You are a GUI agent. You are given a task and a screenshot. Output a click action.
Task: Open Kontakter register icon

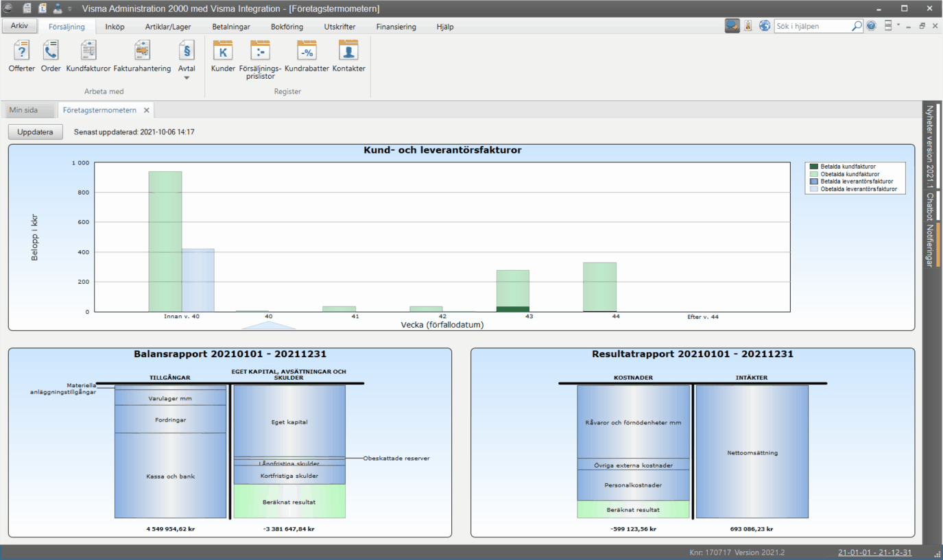tap(349, 56)
